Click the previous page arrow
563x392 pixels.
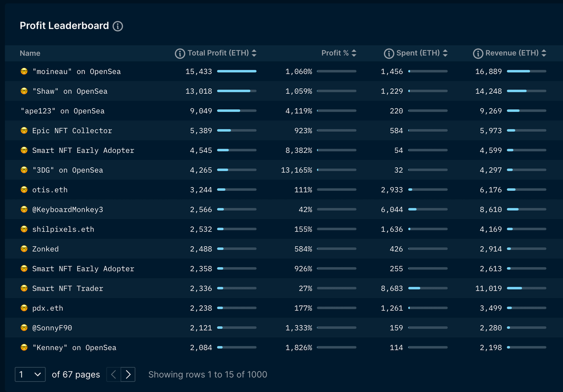click(114, 374)
